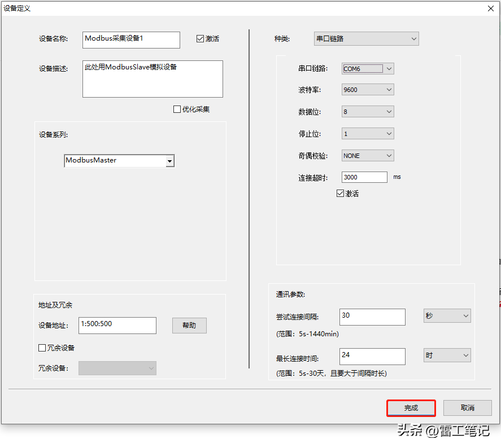The height and width of the screenshot is (448, 501).
Task: Toggle the 激活 checkbox under 连接超时
Action: tap(340, 194)
